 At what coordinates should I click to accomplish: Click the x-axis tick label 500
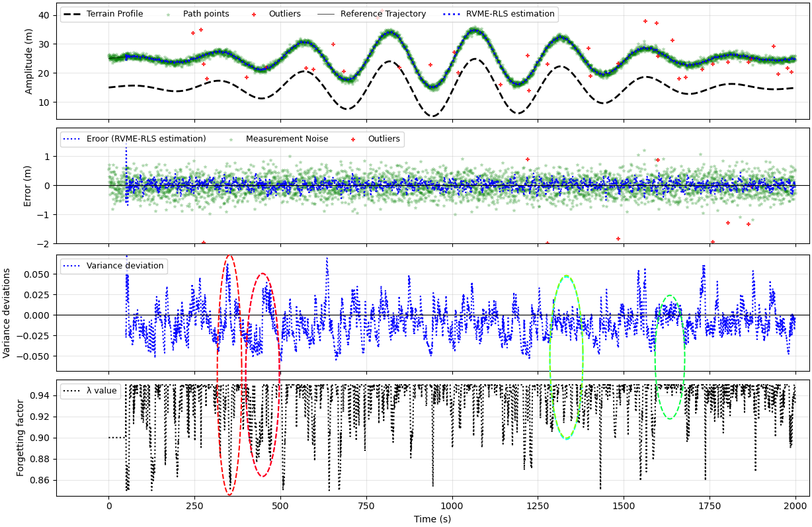(x=280, y=506)
